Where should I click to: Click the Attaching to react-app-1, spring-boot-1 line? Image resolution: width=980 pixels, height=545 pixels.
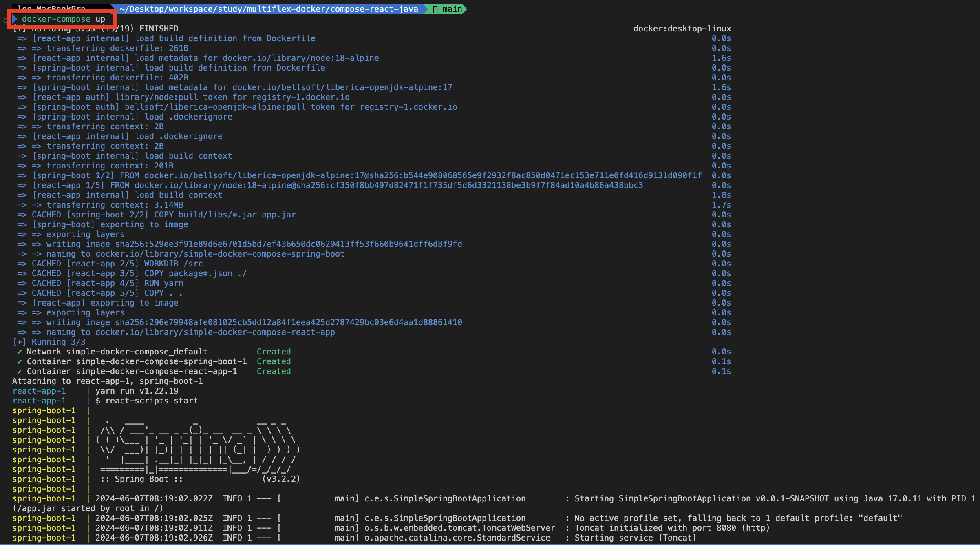107,381
